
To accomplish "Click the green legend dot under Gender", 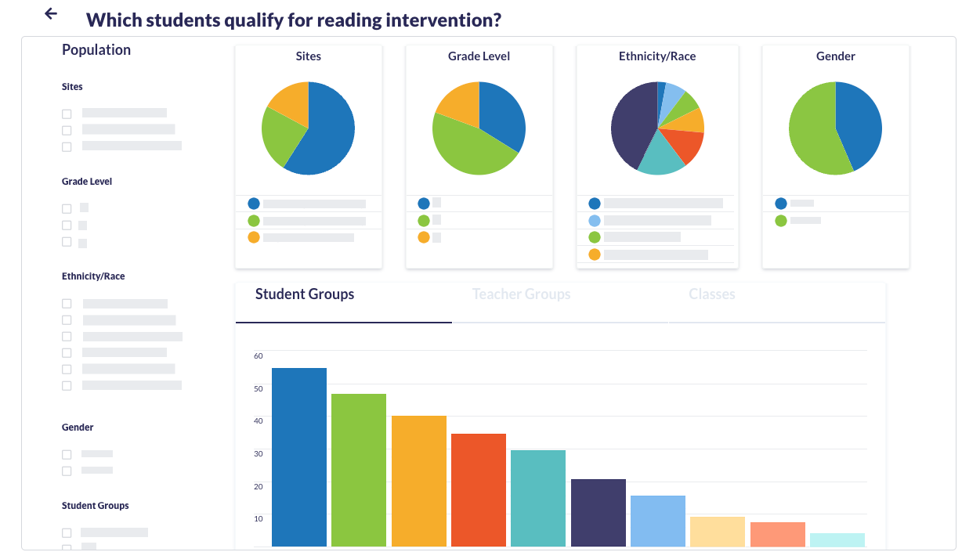I will point(781,221).
